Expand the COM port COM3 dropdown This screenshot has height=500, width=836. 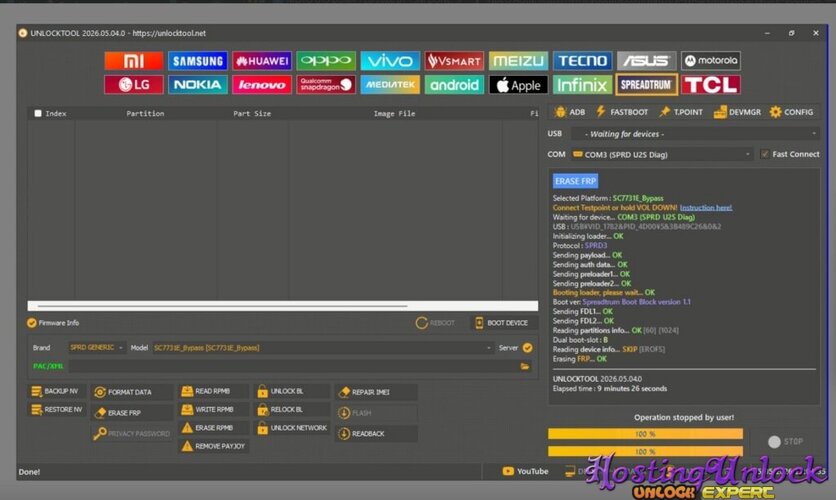pyautogui.click(x=662, y=155)
